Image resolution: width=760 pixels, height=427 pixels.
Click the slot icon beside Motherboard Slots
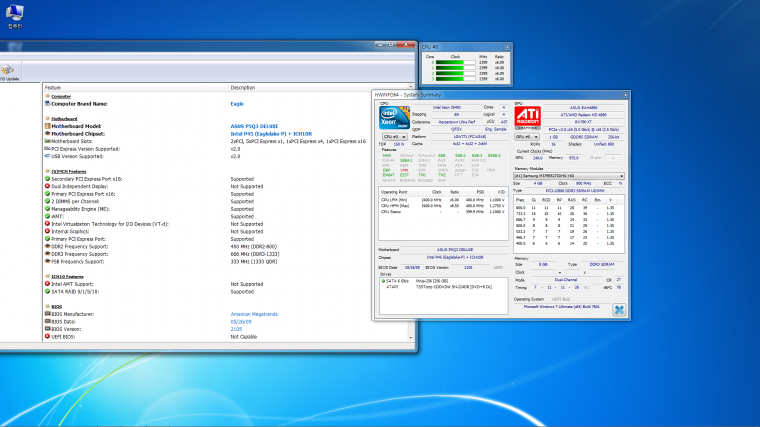pos(48,141)
